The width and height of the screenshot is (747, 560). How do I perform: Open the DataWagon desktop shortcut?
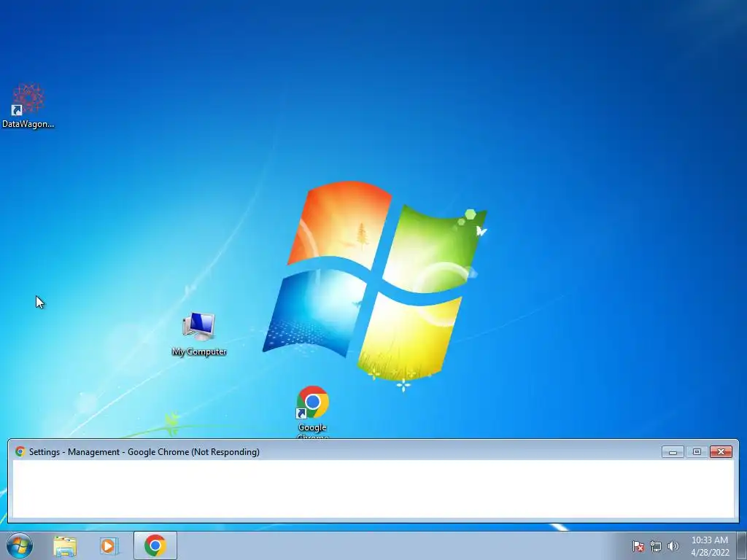point(28,106)
